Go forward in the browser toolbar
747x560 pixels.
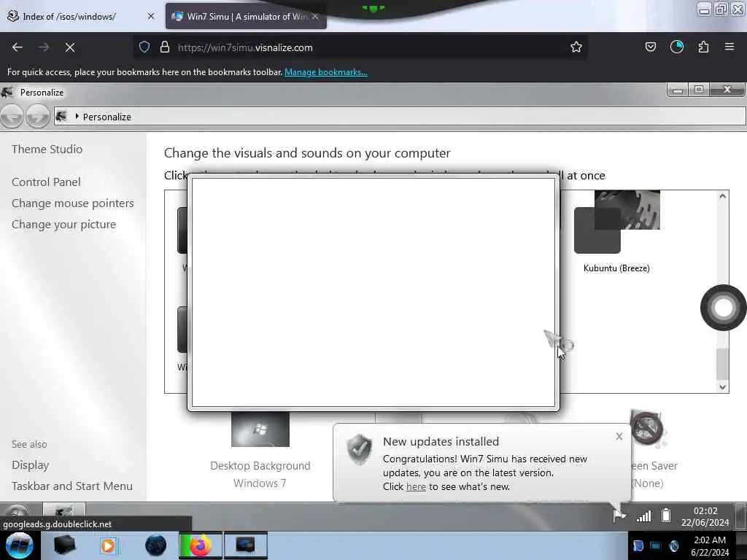[x=44, y=47]
